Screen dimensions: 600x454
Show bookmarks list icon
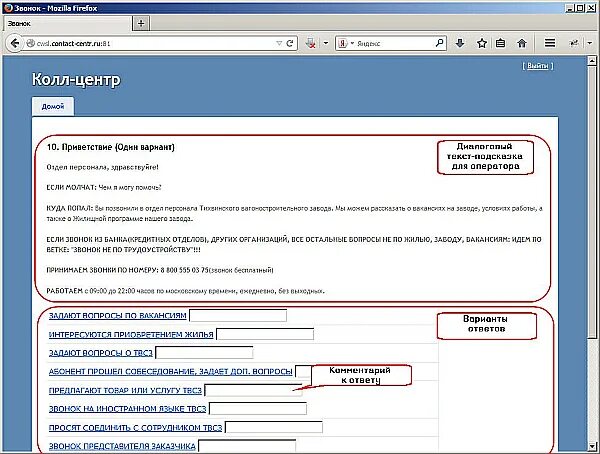pyautogui.click(x=501, y=43)
